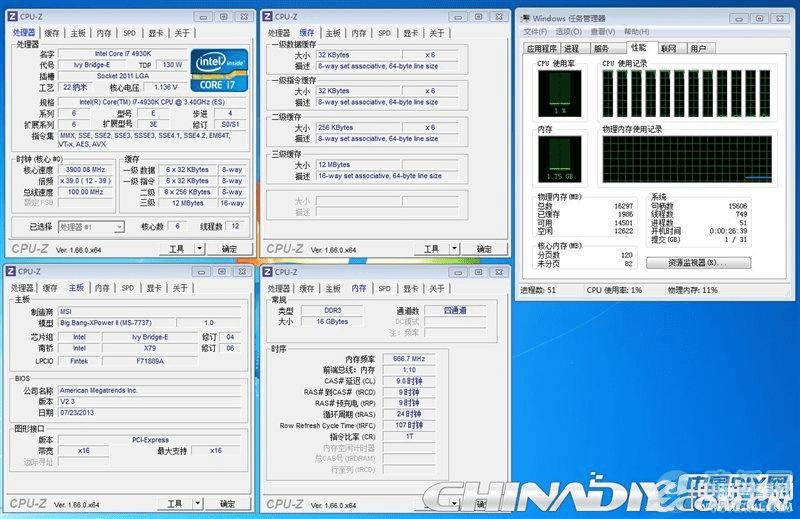
Task: Click the CPU-Z title icon in the mainboard window
Action: [11, 271]
